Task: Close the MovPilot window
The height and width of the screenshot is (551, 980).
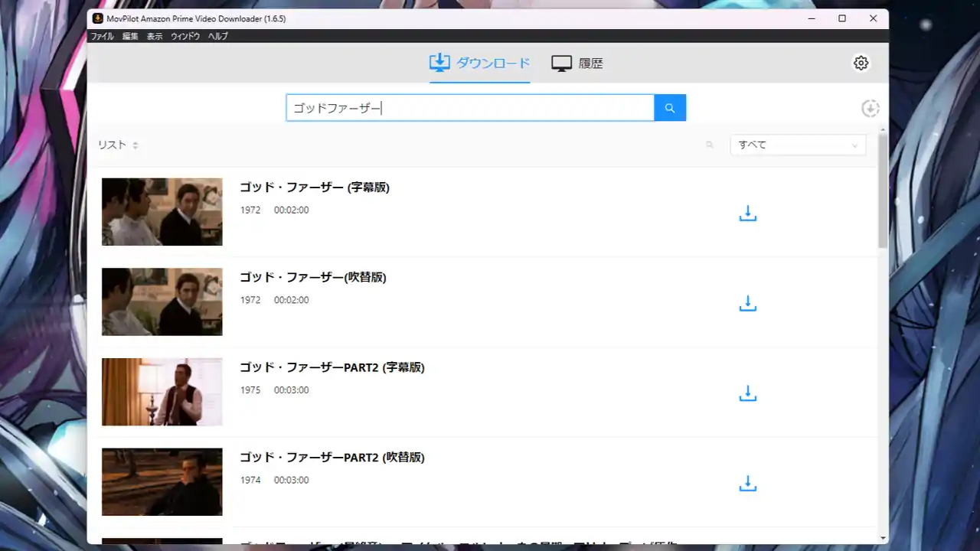Action: pyautogui.click(x=873, y=18)
